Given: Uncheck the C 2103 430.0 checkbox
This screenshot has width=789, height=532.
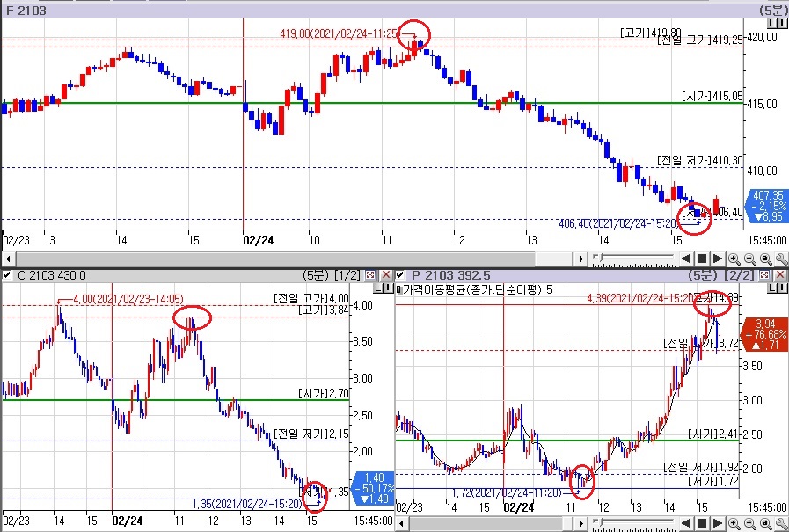Looking at the screenshot, I should click(7, 275).
